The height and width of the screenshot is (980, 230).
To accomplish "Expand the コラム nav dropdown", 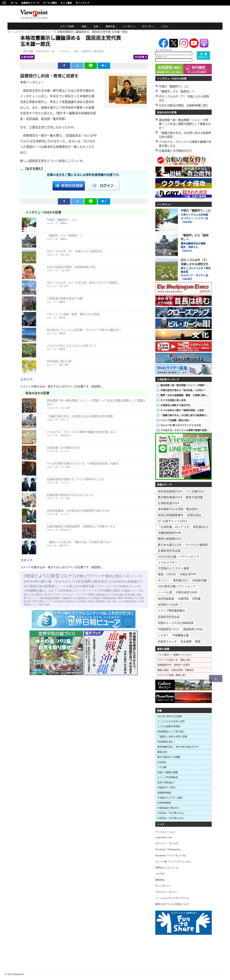I will 165,26.
